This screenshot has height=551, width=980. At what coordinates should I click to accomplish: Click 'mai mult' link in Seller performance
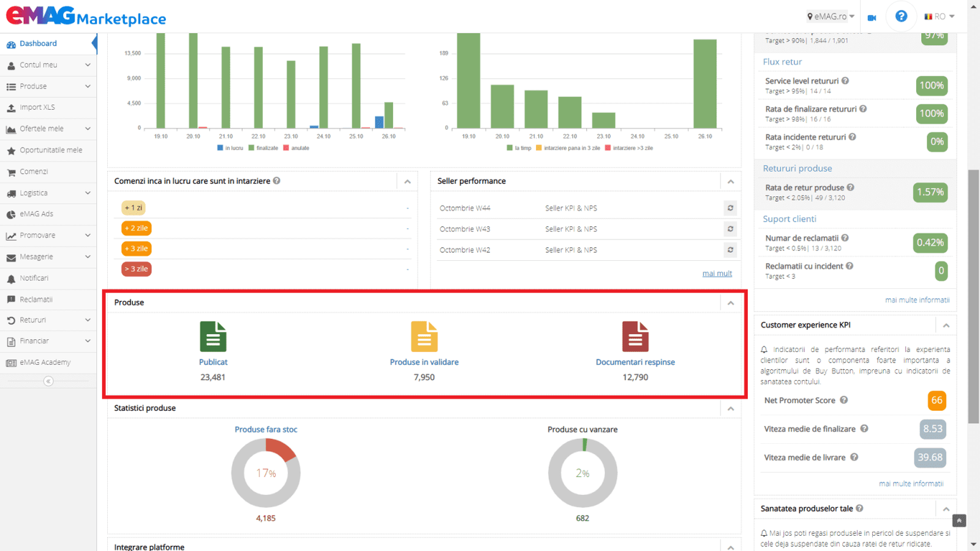pos(717,274)
